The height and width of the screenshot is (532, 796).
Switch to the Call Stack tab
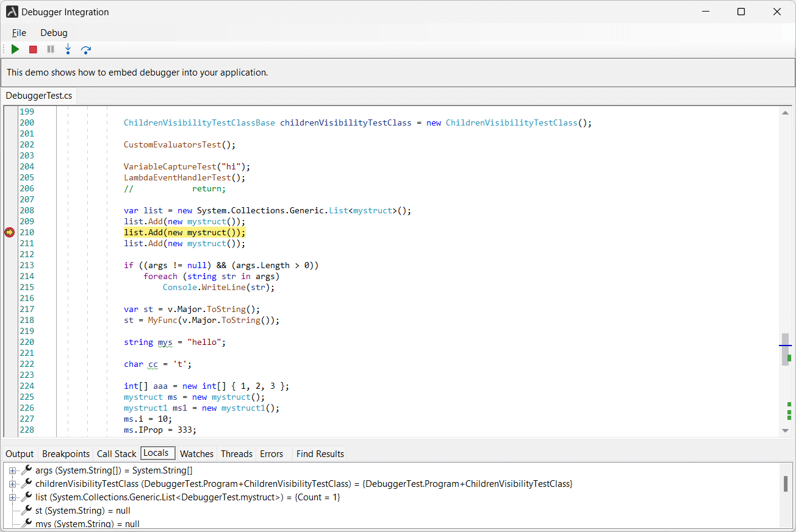[x=117, y=453]
